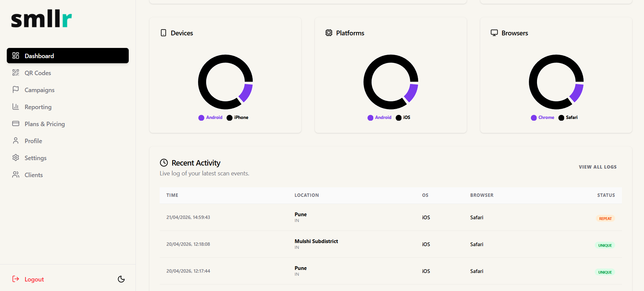
Task: Click the Platforms chip icon
Action: click(329, 33)
